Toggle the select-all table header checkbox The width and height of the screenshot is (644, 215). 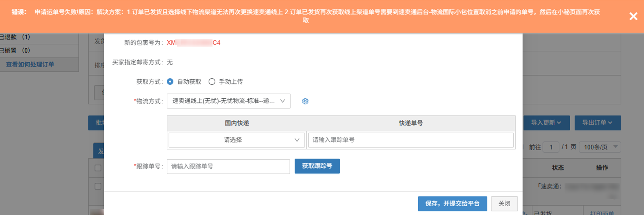click(x=98, y=168)
